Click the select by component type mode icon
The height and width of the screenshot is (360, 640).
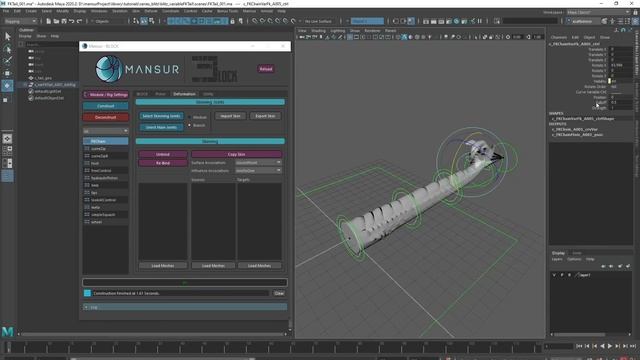152,21
